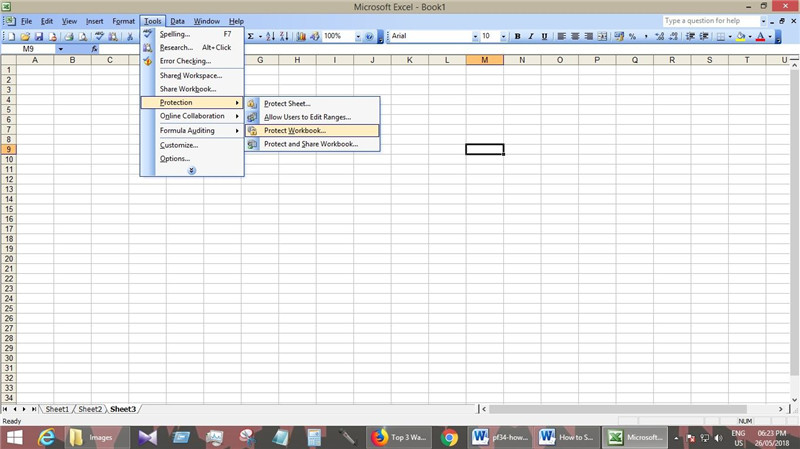Click the Print icon in toolbar
The image size is (800, 449).
click(69, 36)
